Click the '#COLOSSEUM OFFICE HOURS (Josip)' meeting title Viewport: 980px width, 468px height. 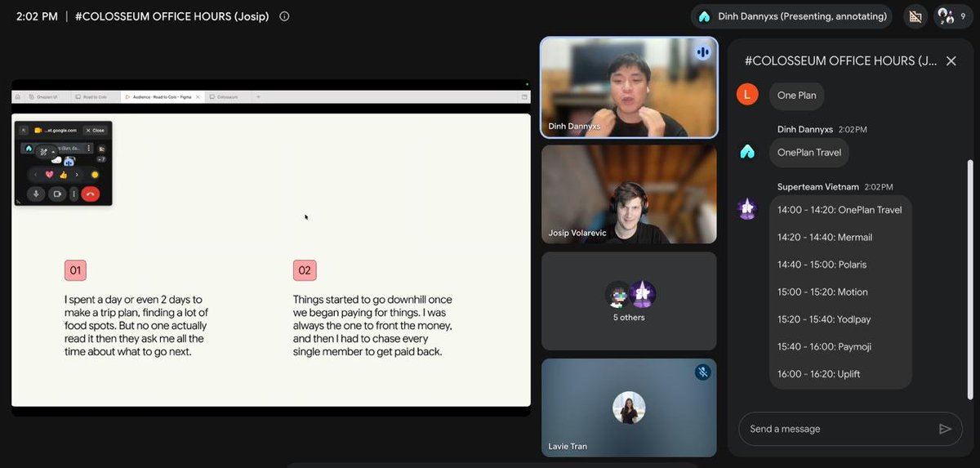(x=172, y=16)
